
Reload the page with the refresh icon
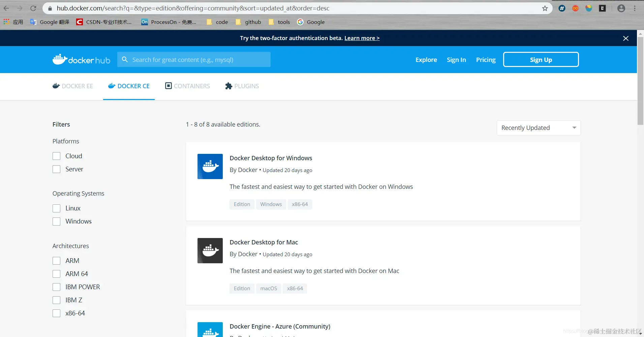coord(33,8)
